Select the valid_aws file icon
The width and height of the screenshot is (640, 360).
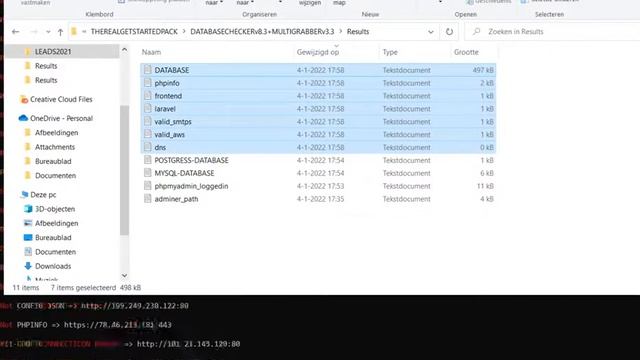click(x=147, y=134)
